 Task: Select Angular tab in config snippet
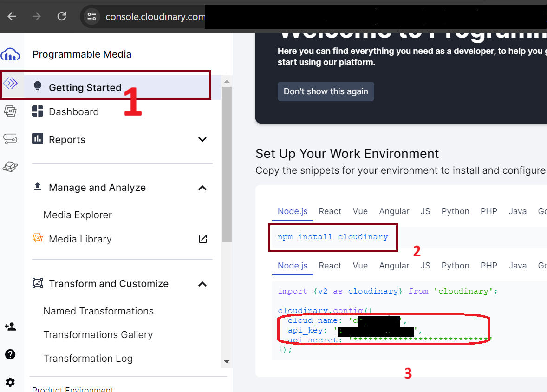[394, 266]
